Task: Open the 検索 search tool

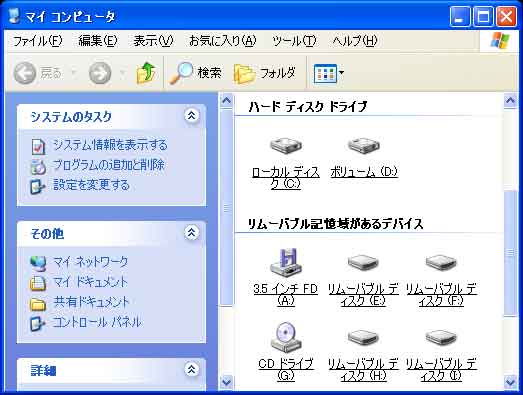Action: (195, 72)
